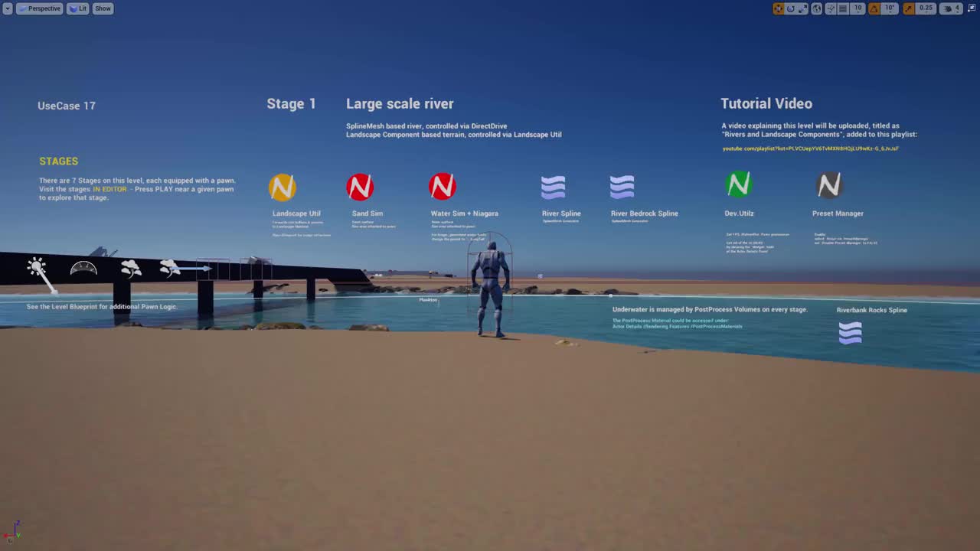Select the speedometer gauge icon
This screenshot has height=551, width=980.
pyautogui.click(x=83, y=269)
